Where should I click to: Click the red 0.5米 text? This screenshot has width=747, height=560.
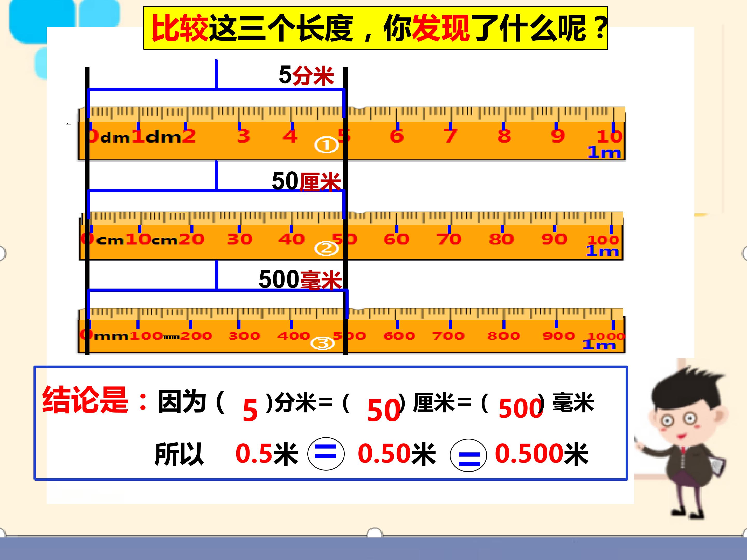pyautogui.click(x=267, y=454)
